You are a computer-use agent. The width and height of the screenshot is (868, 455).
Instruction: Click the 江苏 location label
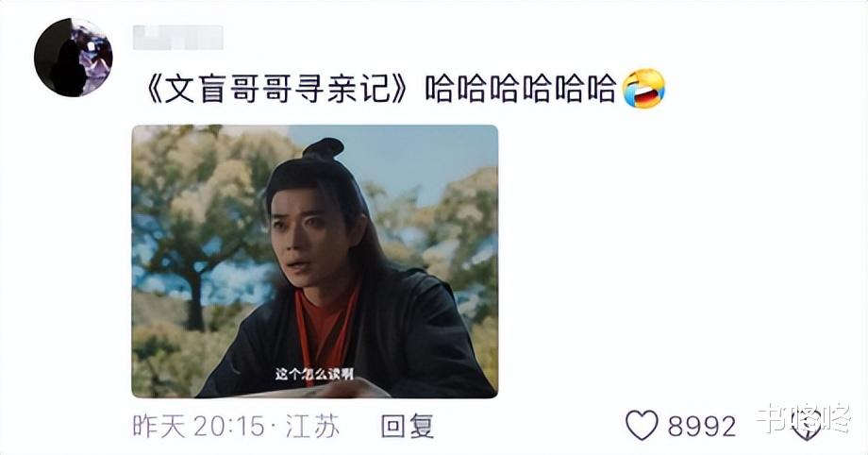(311, 427)
